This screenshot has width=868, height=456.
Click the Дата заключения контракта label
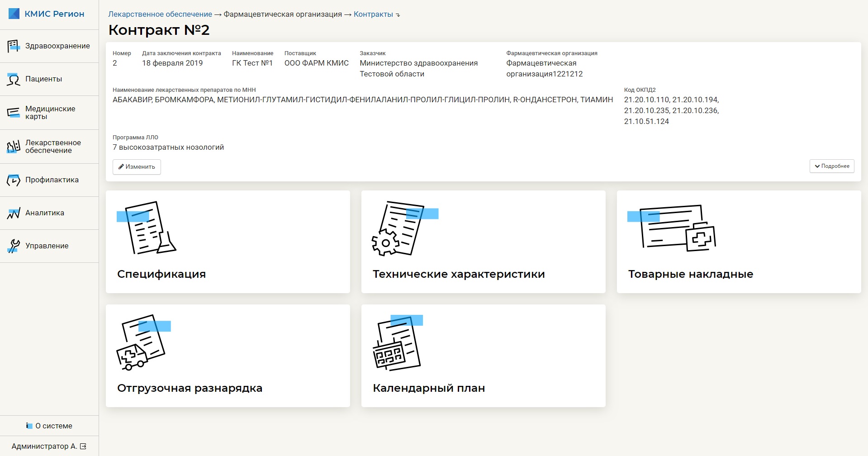point(181,53)
